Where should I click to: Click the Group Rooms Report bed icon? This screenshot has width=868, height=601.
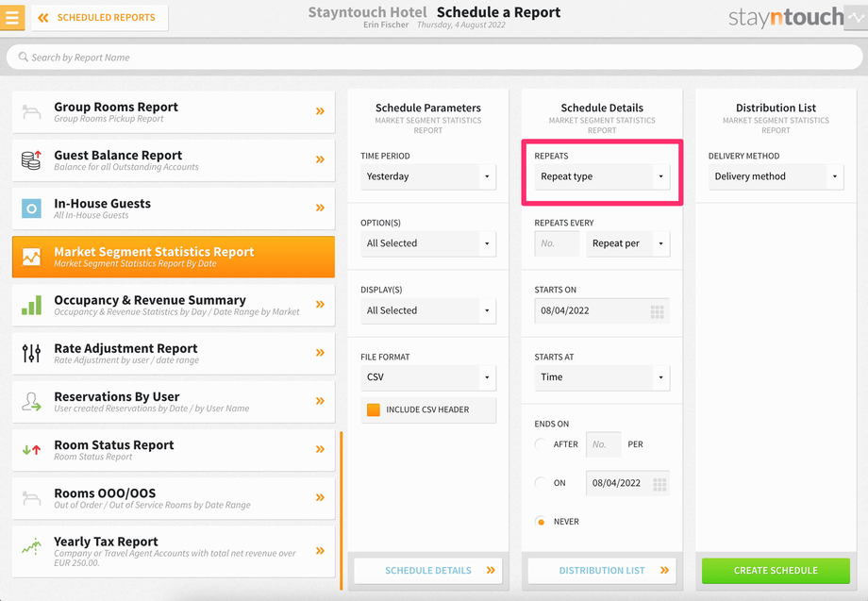pos(31,111)
